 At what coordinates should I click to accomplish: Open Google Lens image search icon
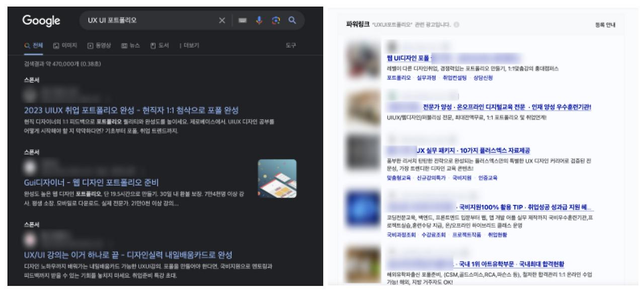click(276, 21)
